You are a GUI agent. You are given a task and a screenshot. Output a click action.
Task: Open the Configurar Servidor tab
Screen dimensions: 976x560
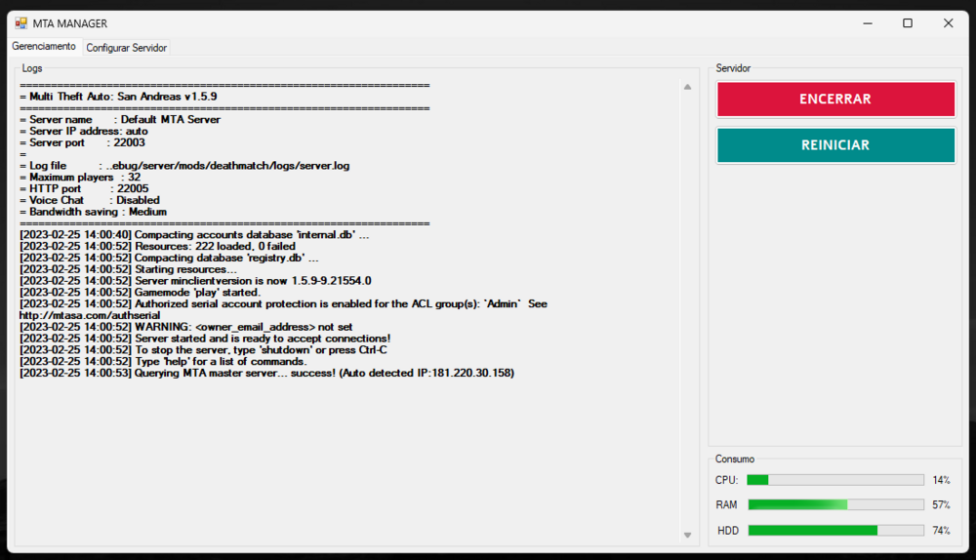[x=126, y=48]
